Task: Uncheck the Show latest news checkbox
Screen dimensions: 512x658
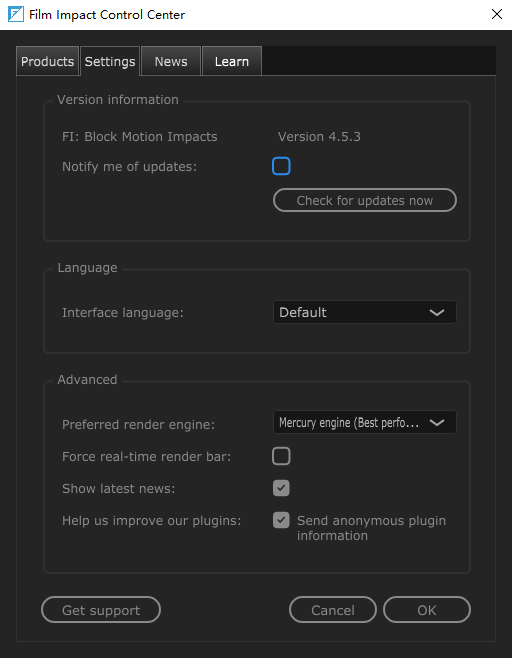Action: tap(281, 488)
